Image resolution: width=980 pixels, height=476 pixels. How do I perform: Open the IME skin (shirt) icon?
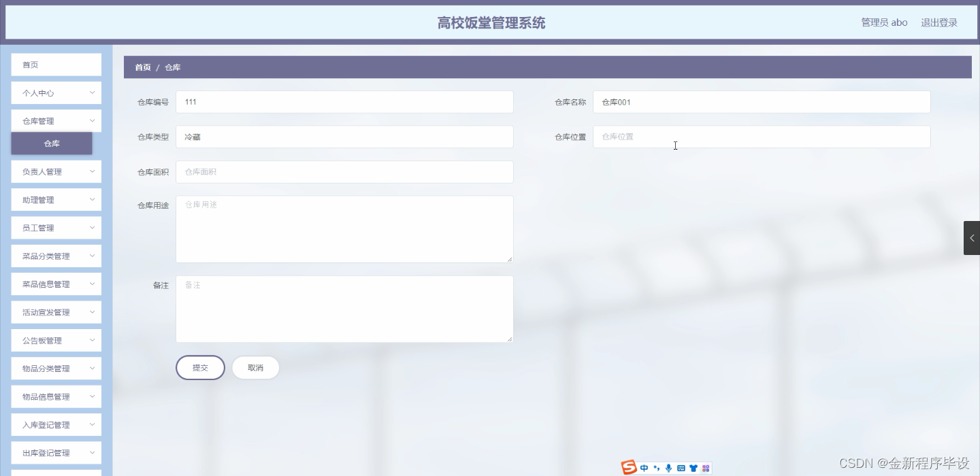point(693,468)
